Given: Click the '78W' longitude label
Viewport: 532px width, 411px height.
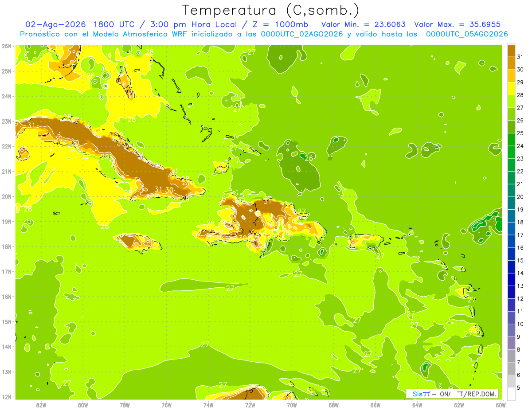Looking at the screenshot, I should (125, 404).
